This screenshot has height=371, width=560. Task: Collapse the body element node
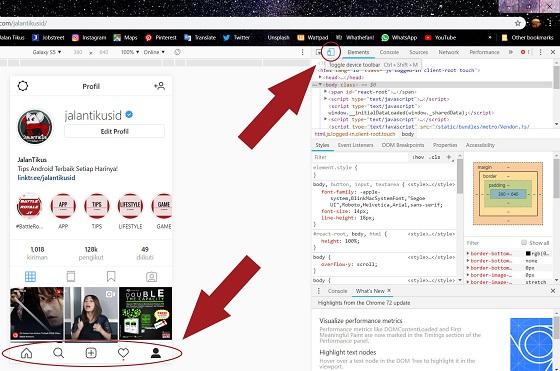click(320, 85)
